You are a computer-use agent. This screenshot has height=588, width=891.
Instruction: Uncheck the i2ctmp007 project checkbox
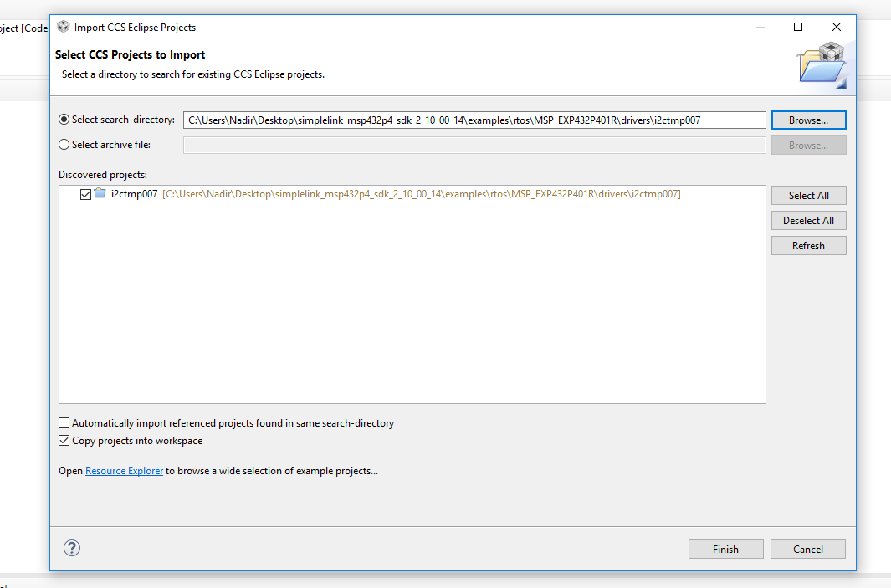tap(84, 194)
